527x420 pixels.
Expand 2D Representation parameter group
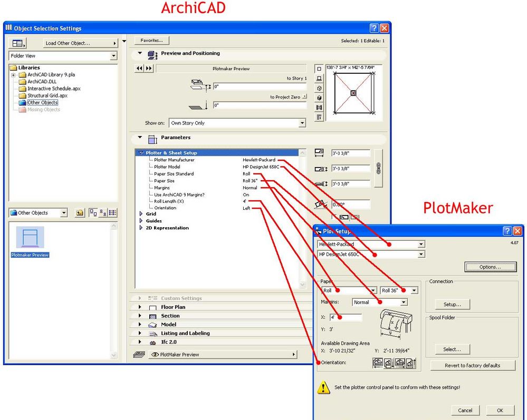pyautogui.click(x=141, y=228)
